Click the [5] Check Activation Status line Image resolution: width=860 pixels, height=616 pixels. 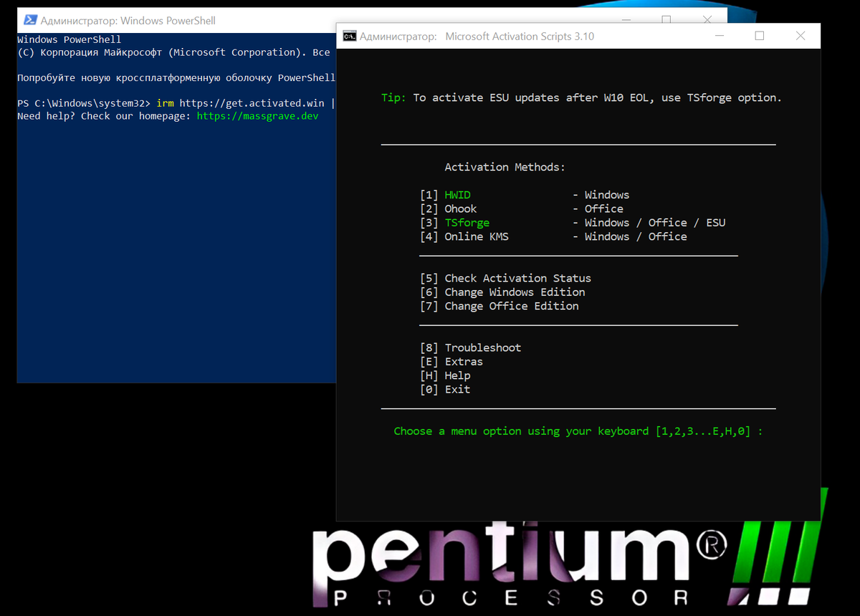tap(505, 278)
